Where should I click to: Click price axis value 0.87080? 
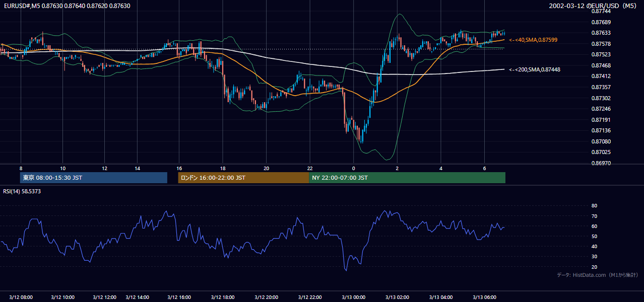tap(601, 142)
